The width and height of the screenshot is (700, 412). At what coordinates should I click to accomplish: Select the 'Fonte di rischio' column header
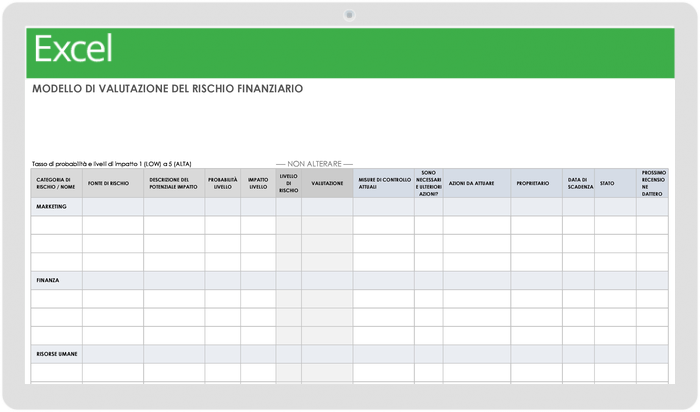pos(113,183)
